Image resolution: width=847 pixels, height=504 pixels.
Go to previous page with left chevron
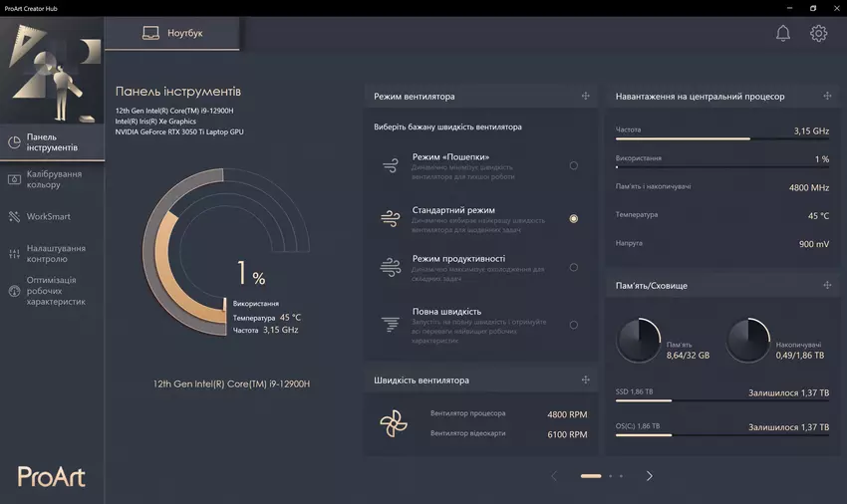click(x=554, y=476)
